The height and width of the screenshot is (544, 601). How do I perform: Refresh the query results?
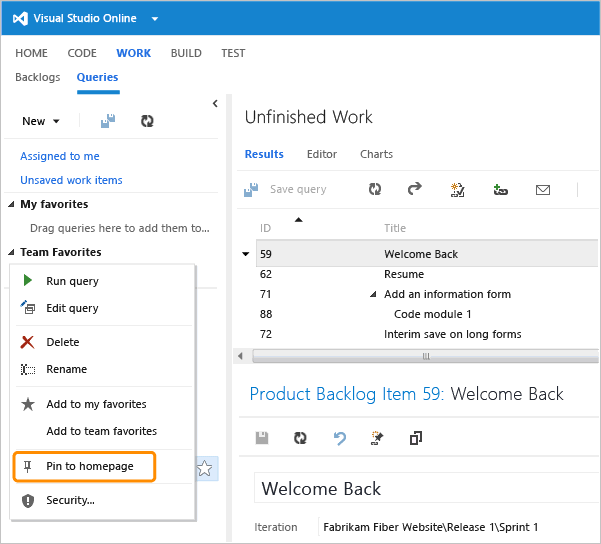(x=375, y=189)
